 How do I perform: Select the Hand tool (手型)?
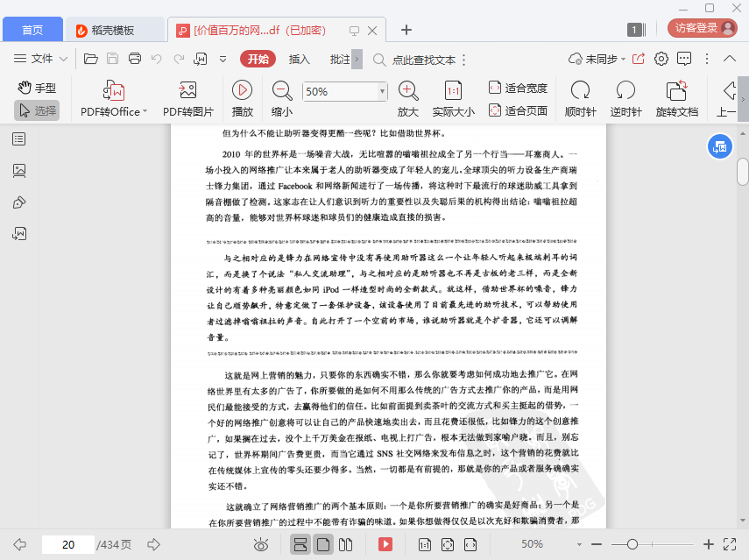coord(37,88)
